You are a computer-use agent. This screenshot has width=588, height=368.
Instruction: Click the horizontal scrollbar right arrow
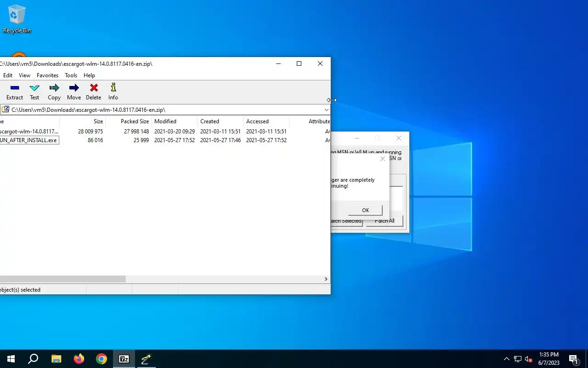(x=326, y=279)
